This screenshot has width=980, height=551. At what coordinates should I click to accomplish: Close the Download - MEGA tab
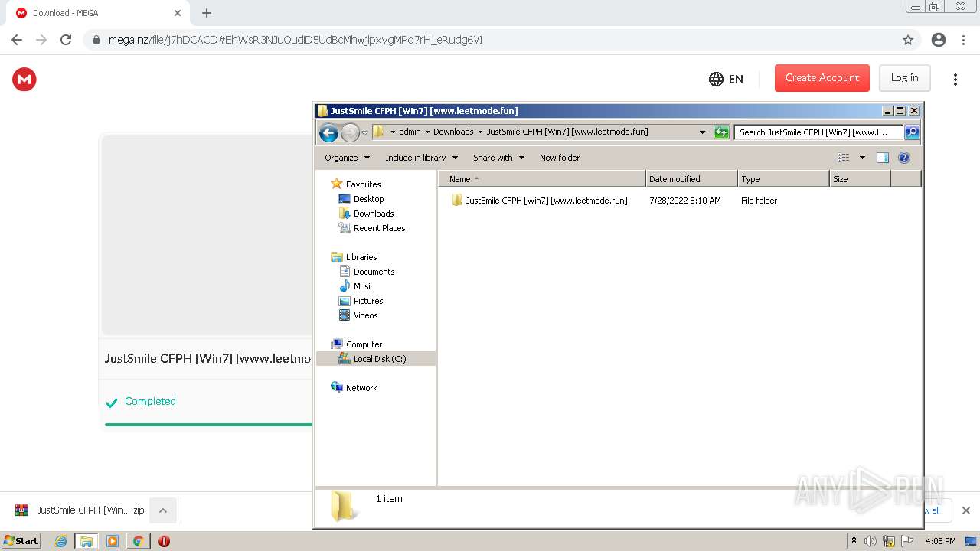pos(178,13)
